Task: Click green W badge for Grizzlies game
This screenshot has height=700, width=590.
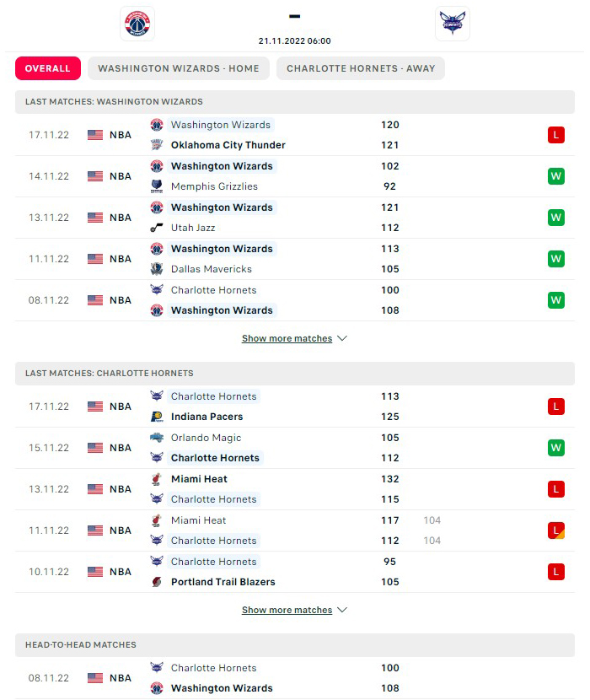Action: [556, 176]
